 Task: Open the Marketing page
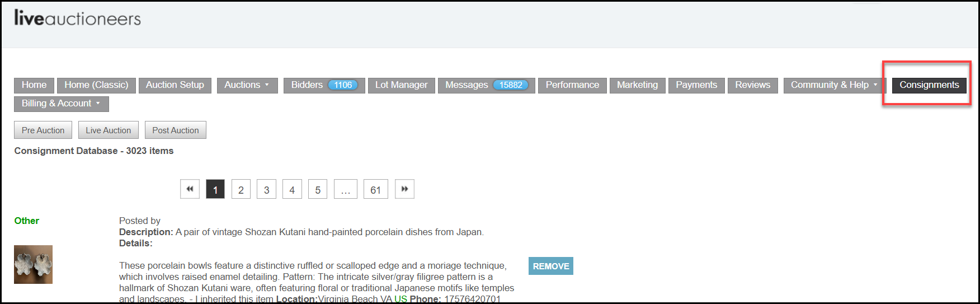tap(638, 85)
